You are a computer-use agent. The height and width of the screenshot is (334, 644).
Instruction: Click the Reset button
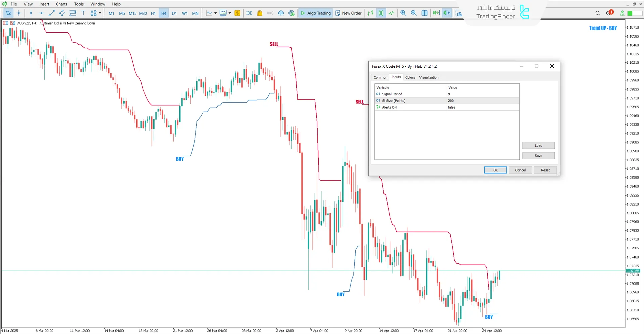(x=545, y=170)
